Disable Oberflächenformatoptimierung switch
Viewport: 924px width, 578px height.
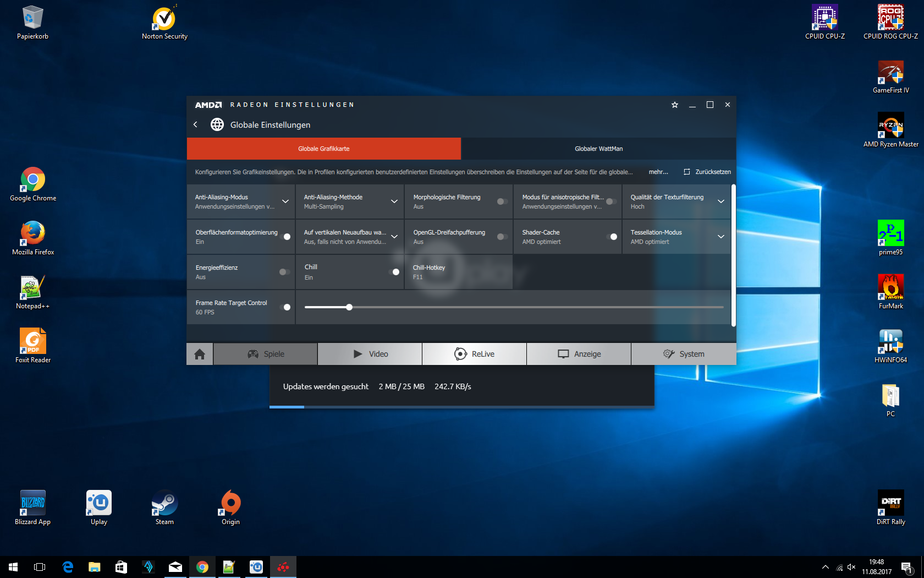point(285,237)
